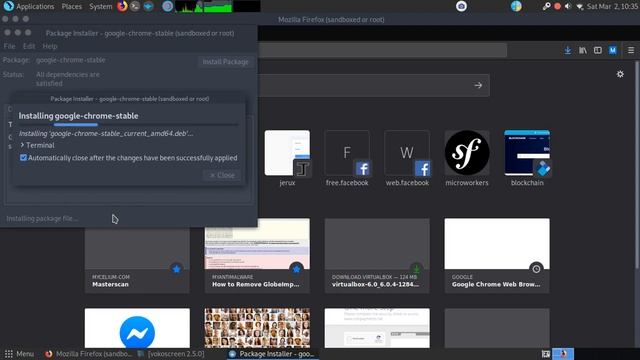640x360 pixels.
Task: Click the history clock badge on Google Chrome card
Action: [x=536, y=269]
